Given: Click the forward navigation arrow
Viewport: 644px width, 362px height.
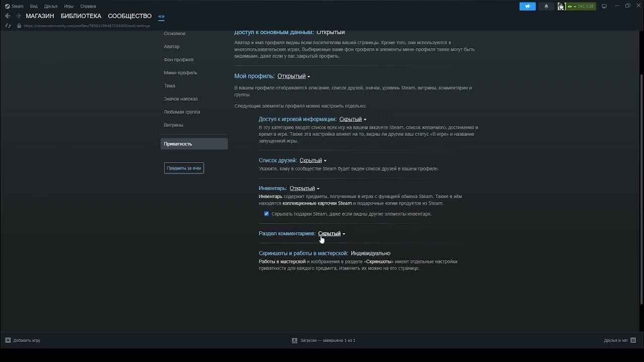Looking at the screenshot, I should (x=18, y=16).
